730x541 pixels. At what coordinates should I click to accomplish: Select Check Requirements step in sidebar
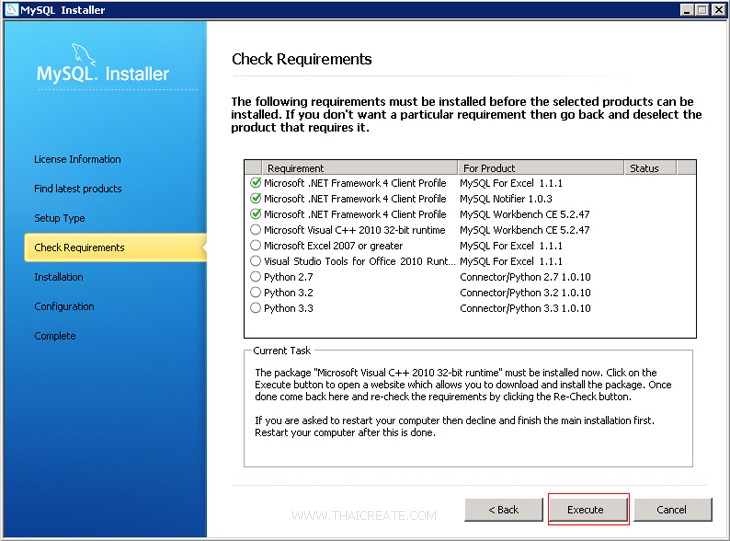pos(115,247)
